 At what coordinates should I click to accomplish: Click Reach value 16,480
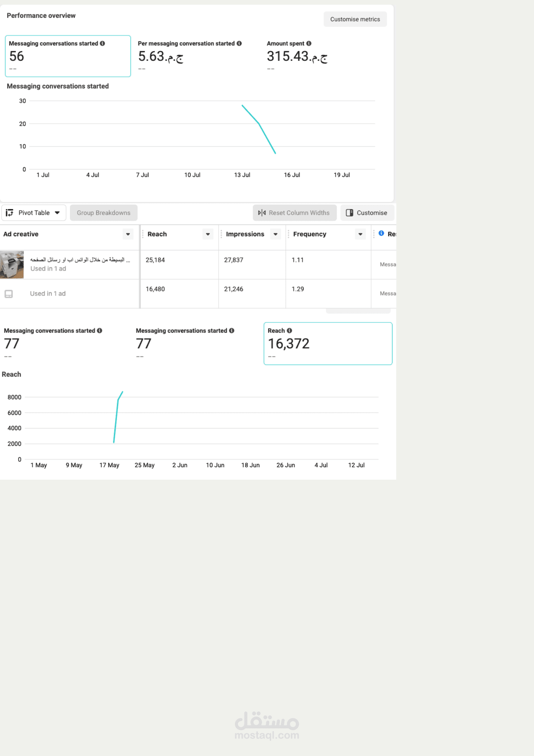point(155,289)
